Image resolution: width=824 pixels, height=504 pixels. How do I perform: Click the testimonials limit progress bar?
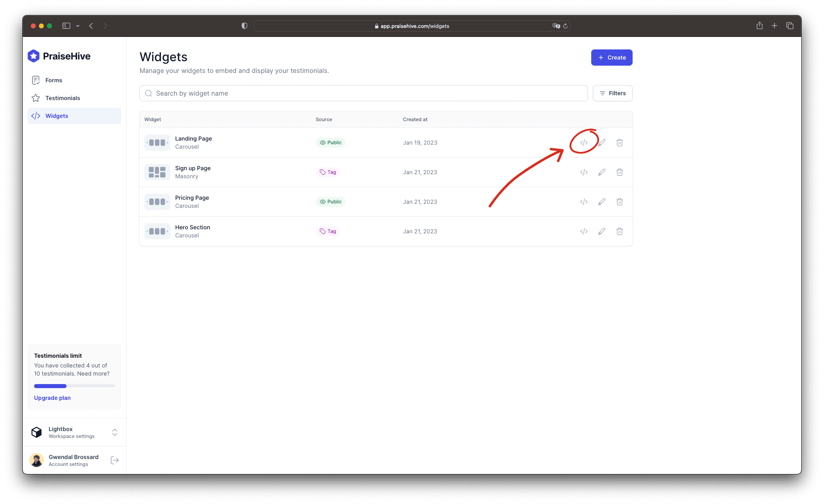point(74,386)
